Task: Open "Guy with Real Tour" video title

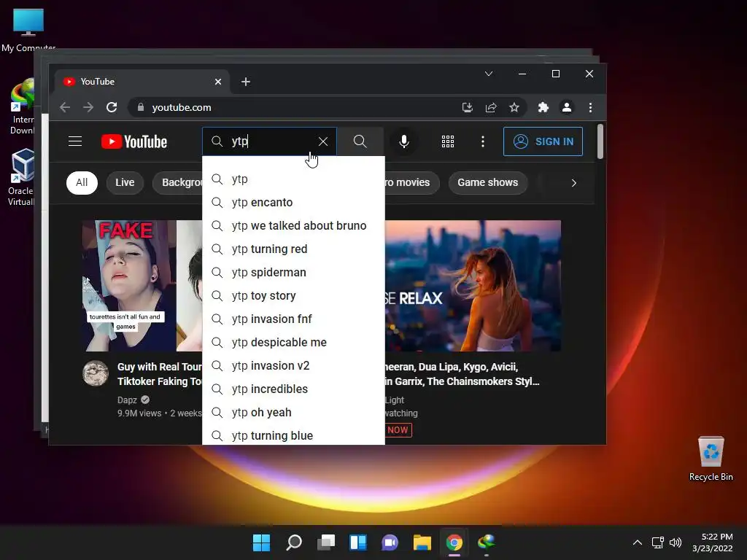Action: (160, 374)
